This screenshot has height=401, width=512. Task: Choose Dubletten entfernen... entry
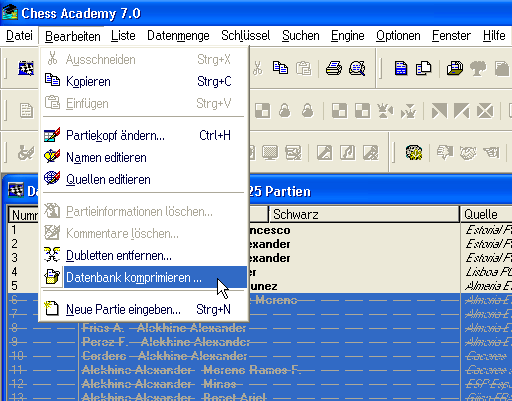[x=144, y=256]
